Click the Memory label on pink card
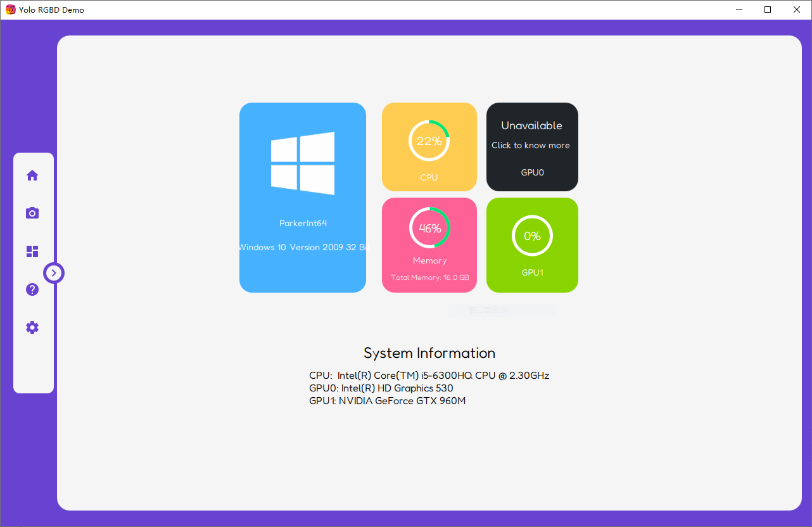 pos(429,260)
